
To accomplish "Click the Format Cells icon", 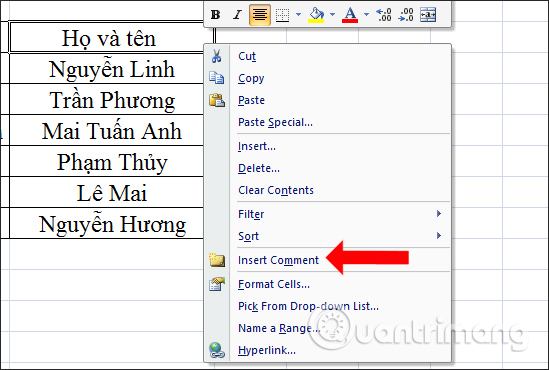I will (217, 284).
